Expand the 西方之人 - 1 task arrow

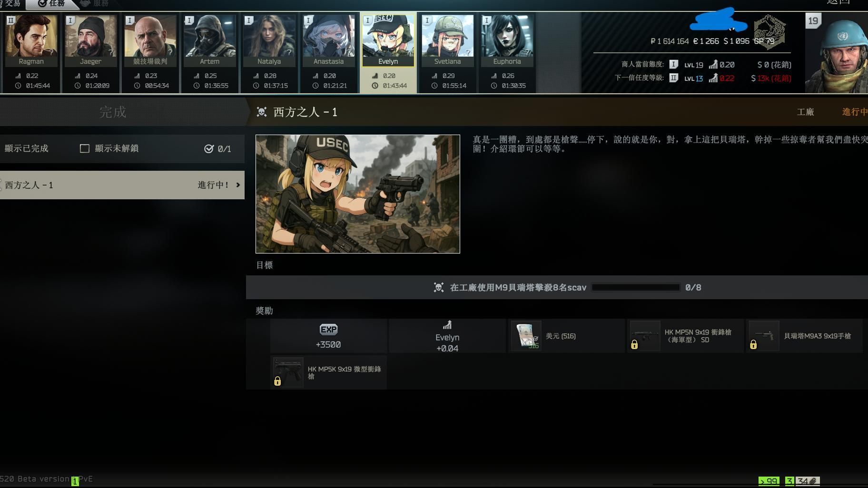click(238, 185)
